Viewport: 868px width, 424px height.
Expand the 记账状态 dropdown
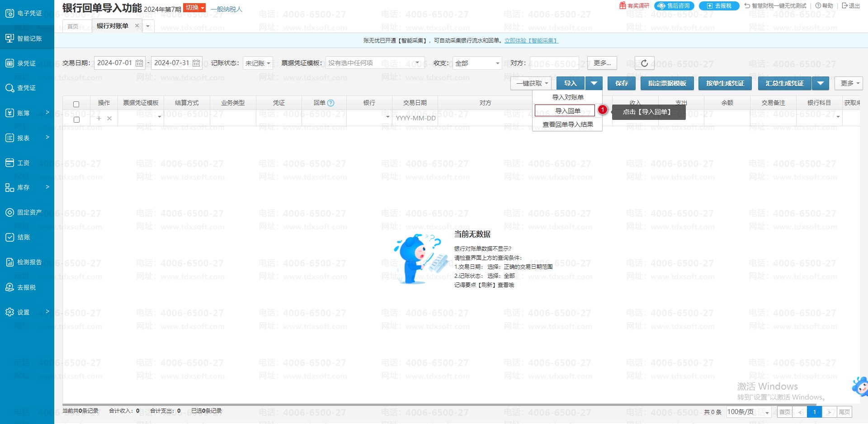[x=258, y=63]
